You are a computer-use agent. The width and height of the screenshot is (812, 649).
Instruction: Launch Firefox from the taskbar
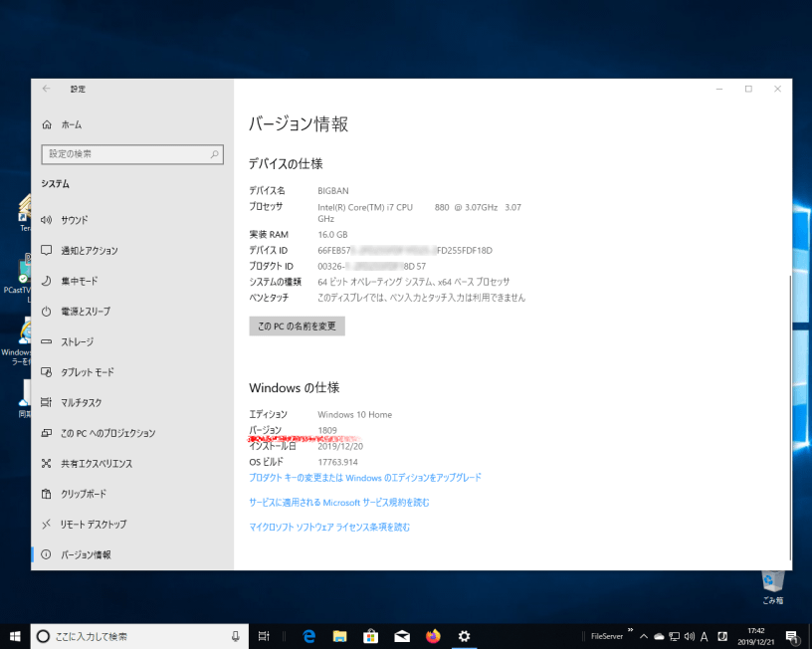[433, 636]
